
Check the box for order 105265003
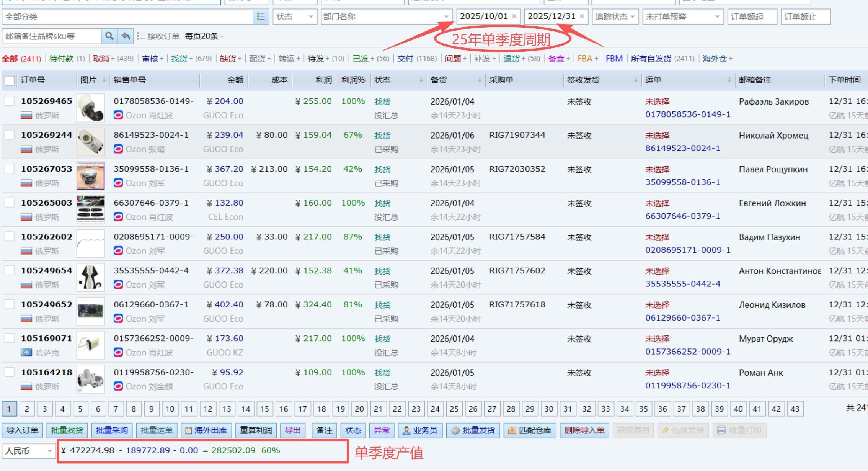10,203
